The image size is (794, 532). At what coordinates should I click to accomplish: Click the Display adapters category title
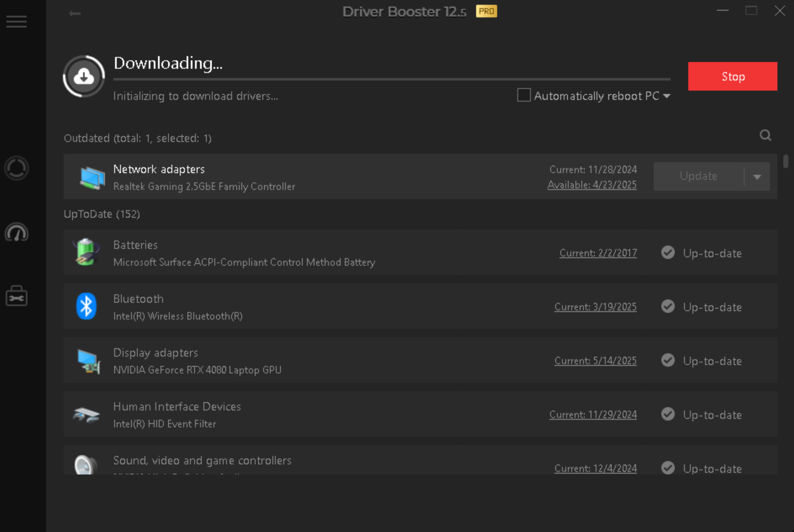[x=155, y=352]
